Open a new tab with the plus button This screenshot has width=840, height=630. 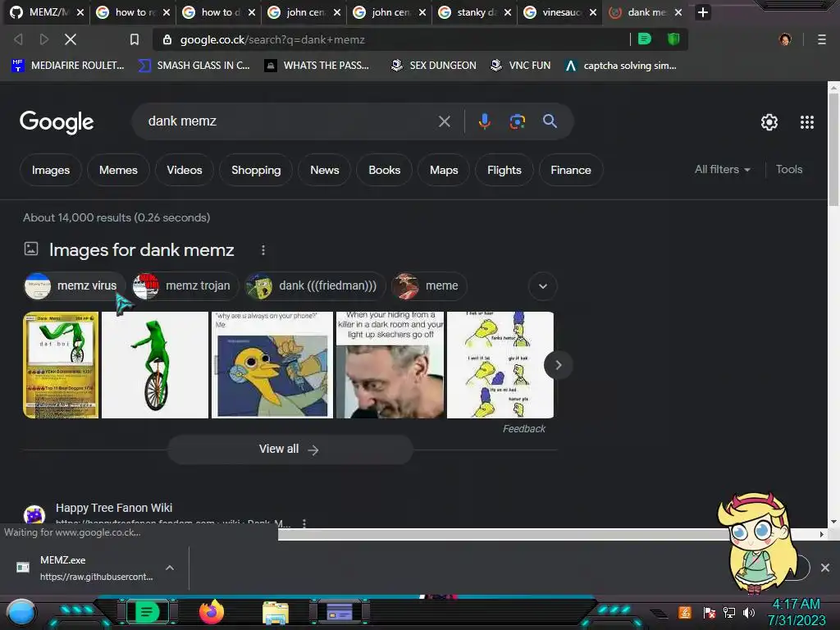pyautogui.click(x=703, y=11)
